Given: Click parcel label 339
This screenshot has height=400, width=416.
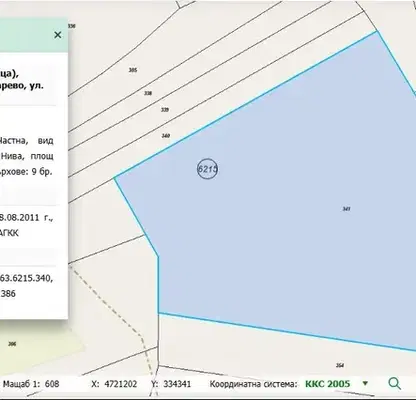Looking at the screenshot, I should tap(165, 110).
